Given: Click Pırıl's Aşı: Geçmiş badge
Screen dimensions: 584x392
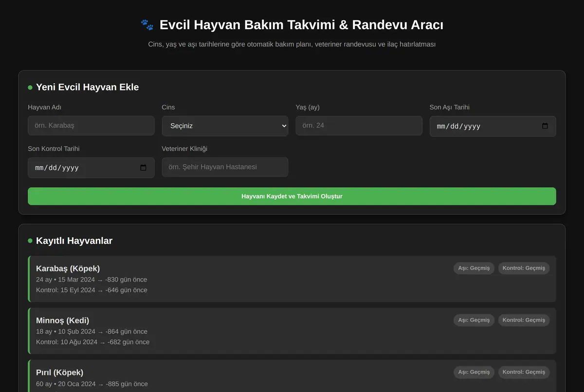Looking at the screenshot, I should click(x=474, y=372).
